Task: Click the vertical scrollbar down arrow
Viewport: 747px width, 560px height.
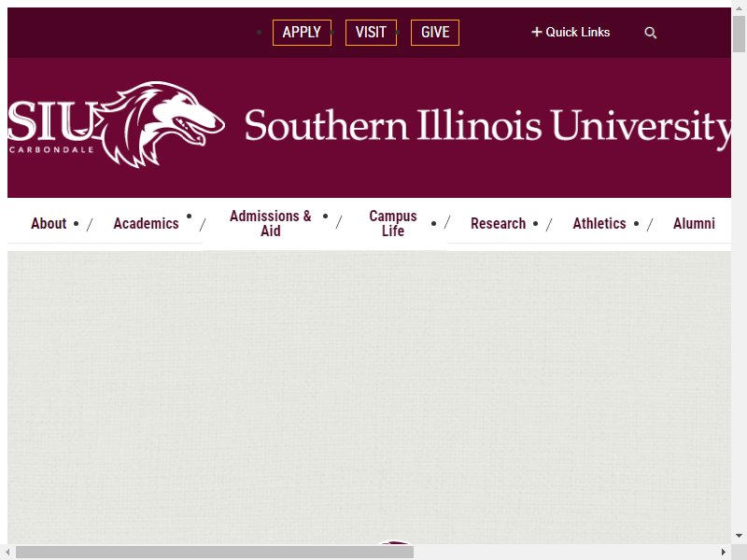Action: coord(739,536)
